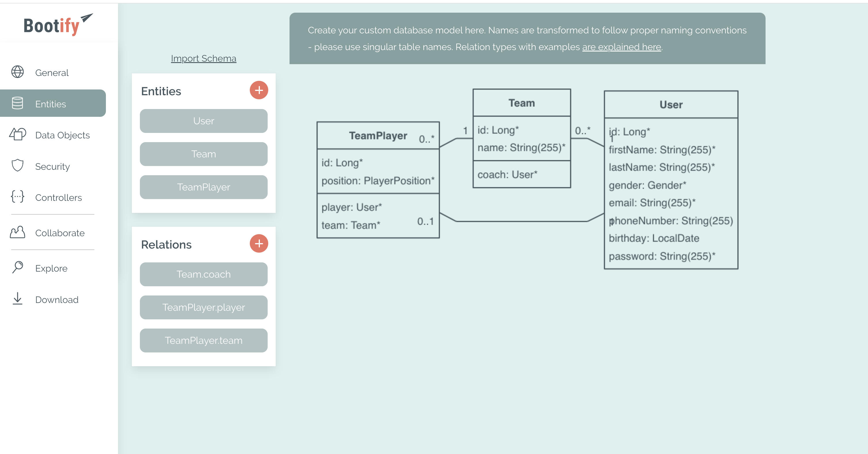The image size is (868, 454).
Task: Select the Explore magnifier icon
Action: pos(17,267)
